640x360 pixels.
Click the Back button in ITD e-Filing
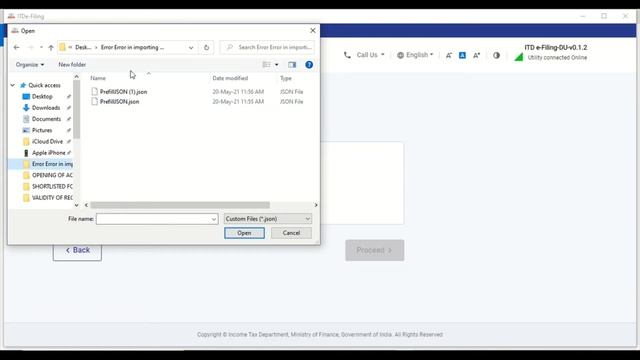tap(77, 250)
